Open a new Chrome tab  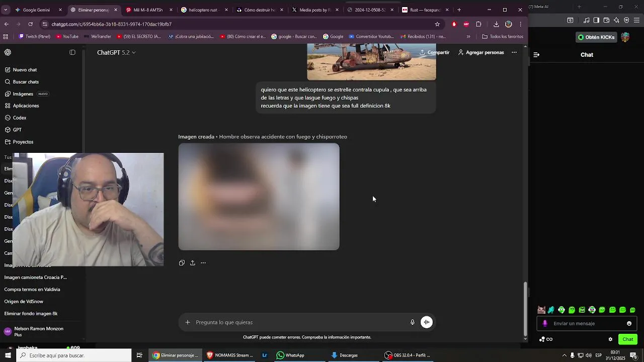click(459, 10)
